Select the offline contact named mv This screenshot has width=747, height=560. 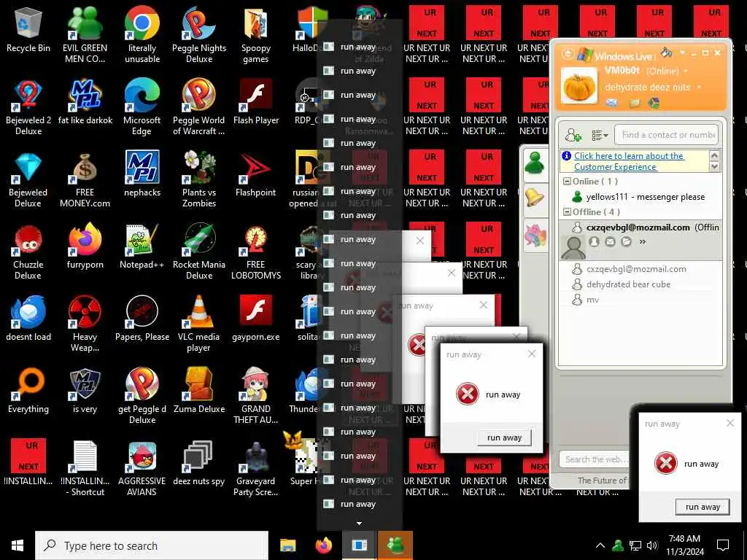[x=592, y=300]
